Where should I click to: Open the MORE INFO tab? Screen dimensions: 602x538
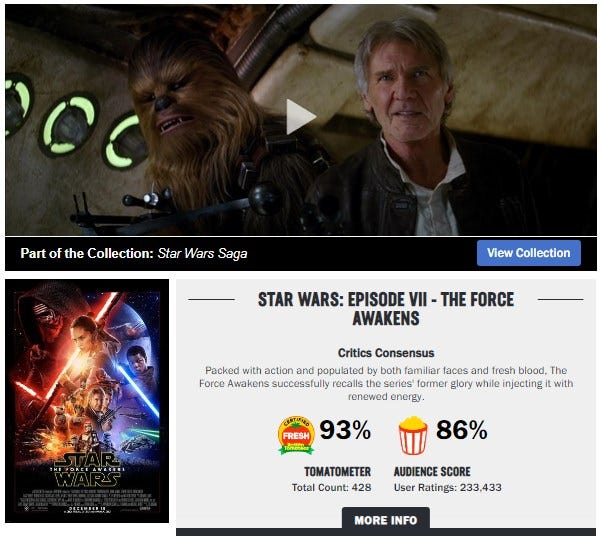[x=386, y=520]
